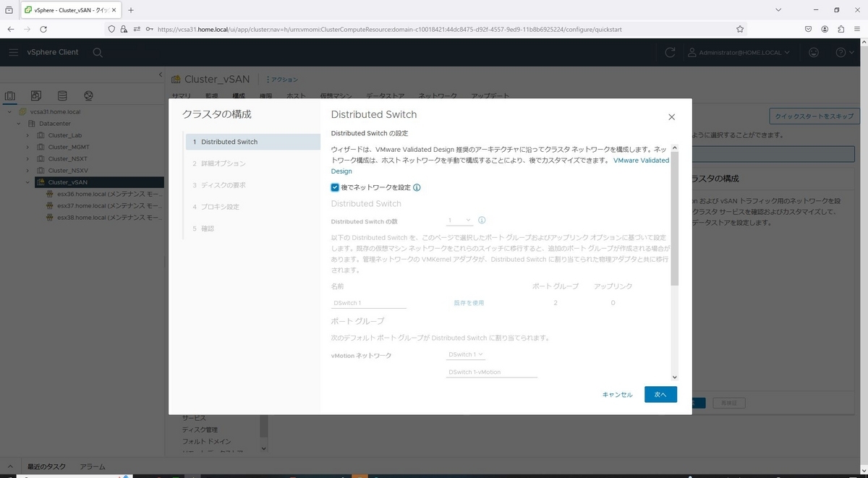
Task: Click the キャンセル button
Action: coord(617,395)
